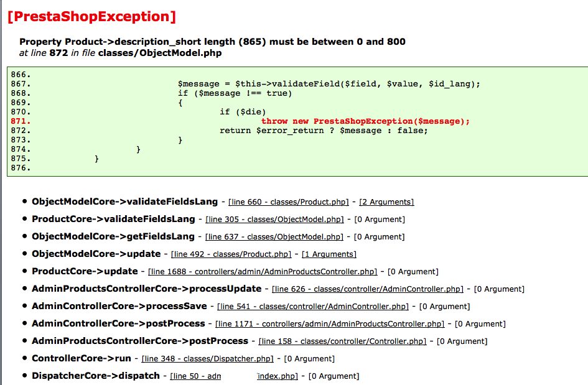This screenshot has width=588, height=385.
Task: Click ObjectModelCore->validateFieldsLang trace entry
Action: point(124,202)
